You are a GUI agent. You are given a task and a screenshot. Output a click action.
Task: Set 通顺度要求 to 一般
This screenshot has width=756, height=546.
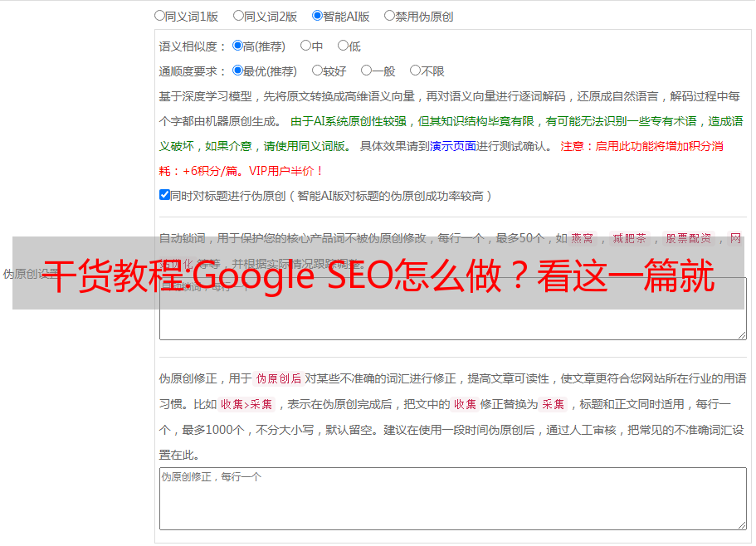[x=367, y=71]
